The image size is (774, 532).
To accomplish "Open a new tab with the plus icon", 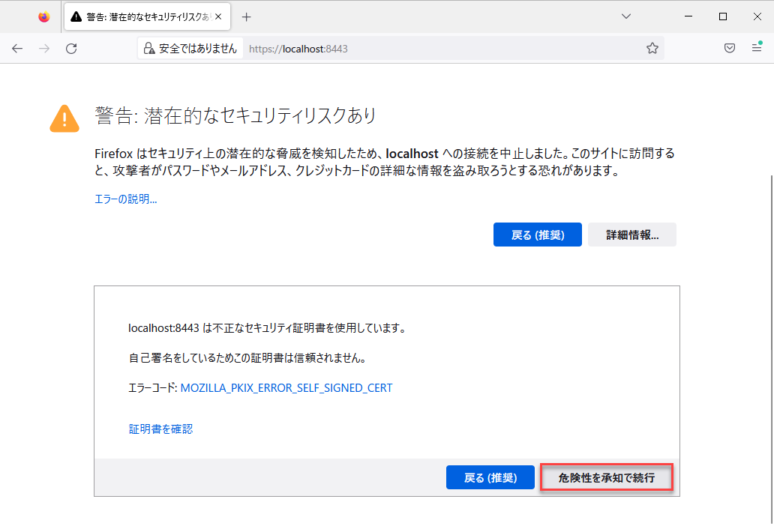I will (247, 16).
